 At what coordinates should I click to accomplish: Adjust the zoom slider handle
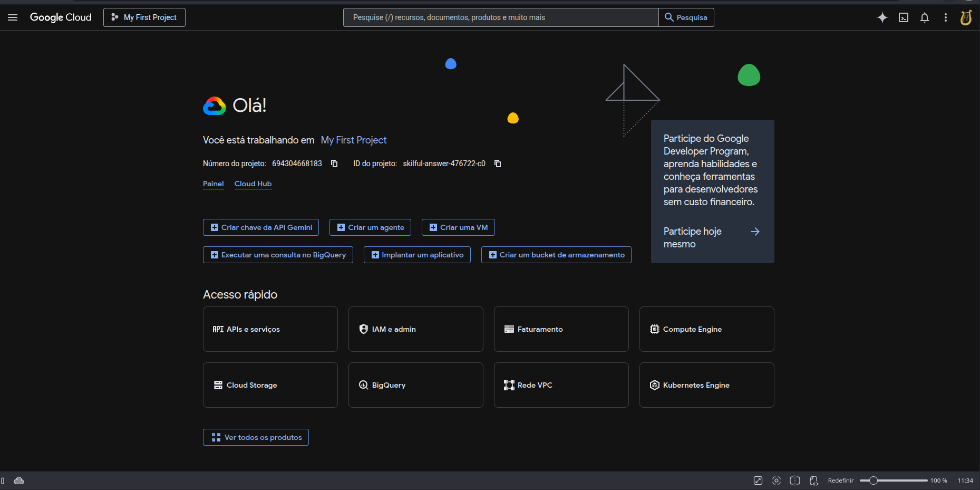coord(874,481)
